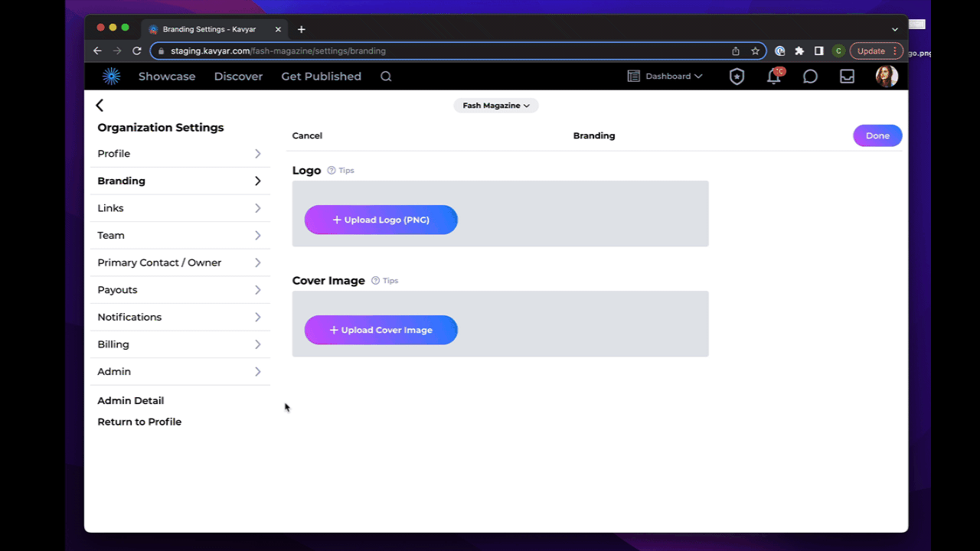Open the Fash Magazine organization dropdown
Image resolution: width=980 pixels, height=551 pixels.
[x=496, y=106]
